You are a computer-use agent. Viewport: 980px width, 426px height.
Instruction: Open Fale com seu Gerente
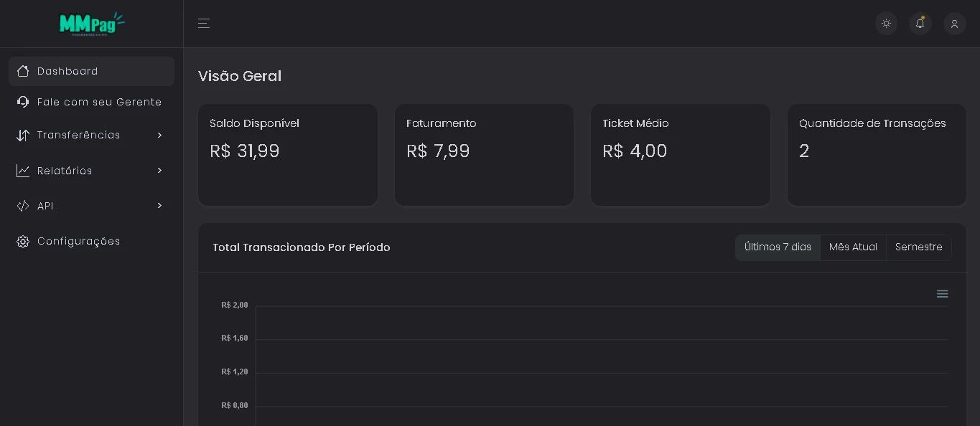[x=99, y=102]
